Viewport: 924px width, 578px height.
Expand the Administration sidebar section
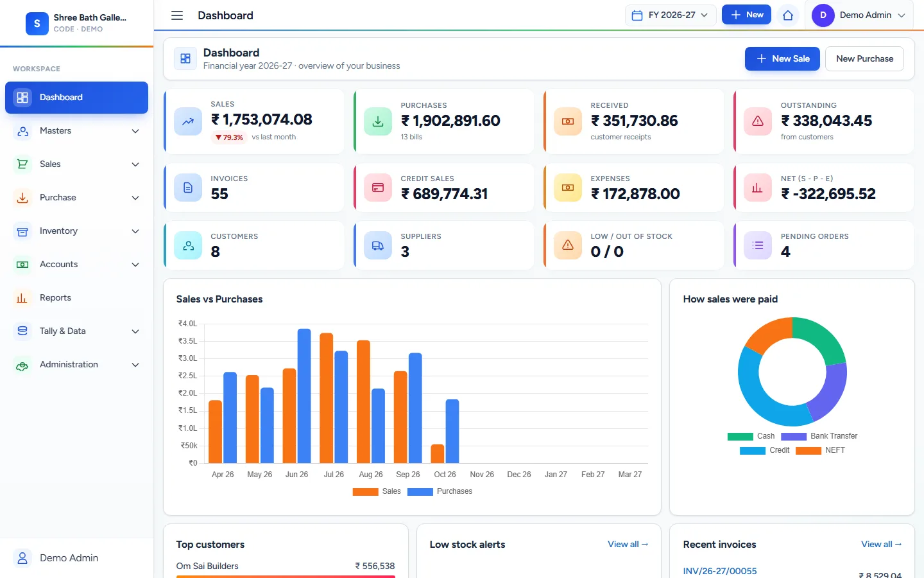[76, 365]
